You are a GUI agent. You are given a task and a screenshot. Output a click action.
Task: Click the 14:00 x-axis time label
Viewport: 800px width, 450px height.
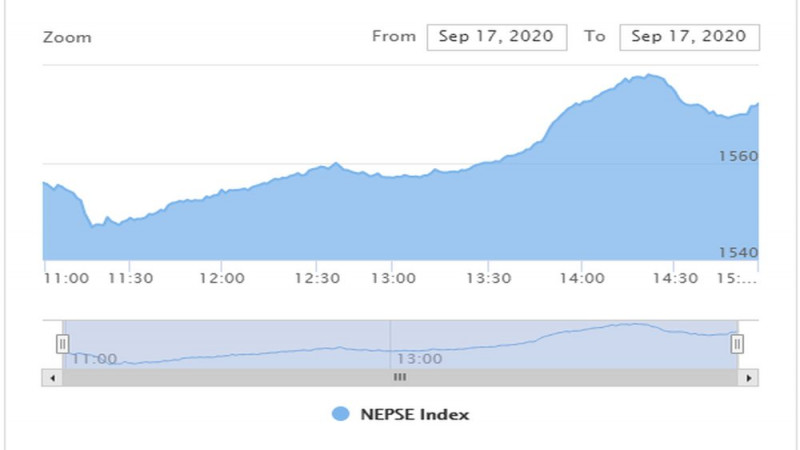(x=582, y=278)
